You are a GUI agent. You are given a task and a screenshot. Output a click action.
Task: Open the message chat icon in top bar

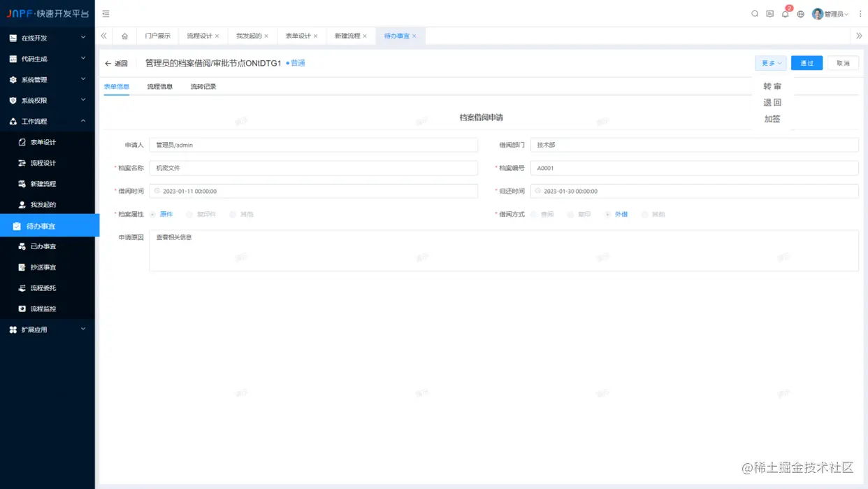click(770, 14)
